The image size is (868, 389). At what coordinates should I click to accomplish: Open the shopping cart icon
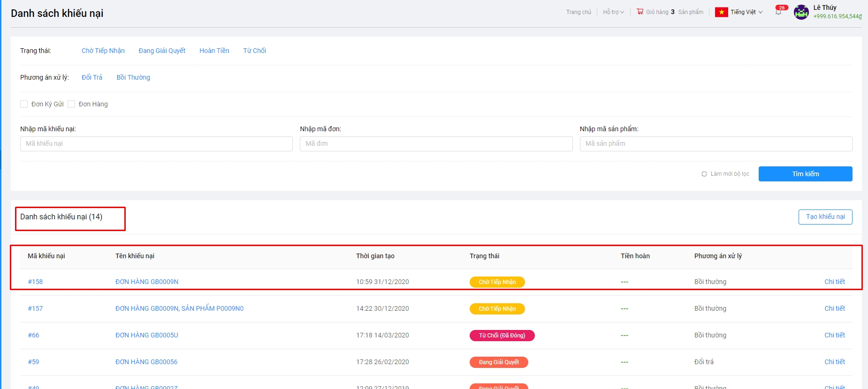tap(640, 12)
